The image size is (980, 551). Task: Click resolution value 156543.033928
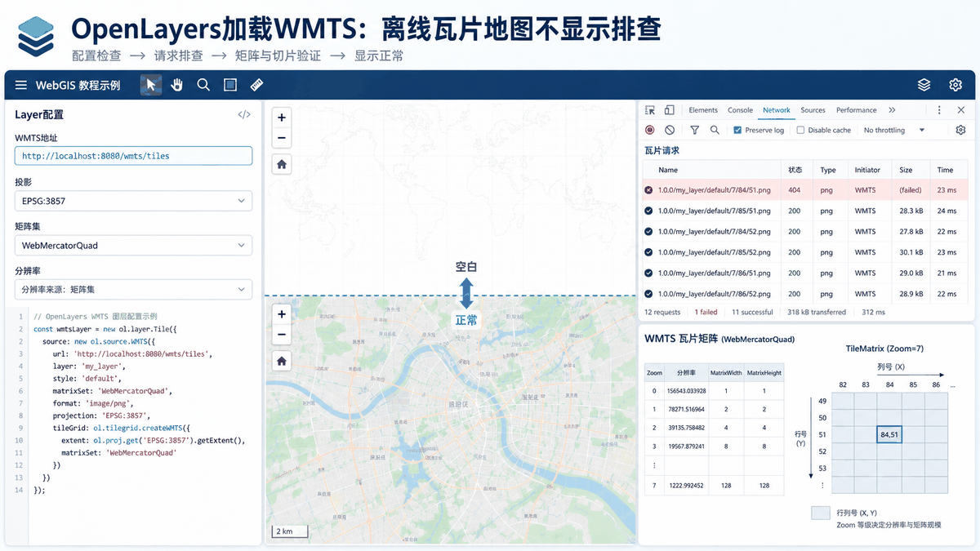[x=686, y=390]
